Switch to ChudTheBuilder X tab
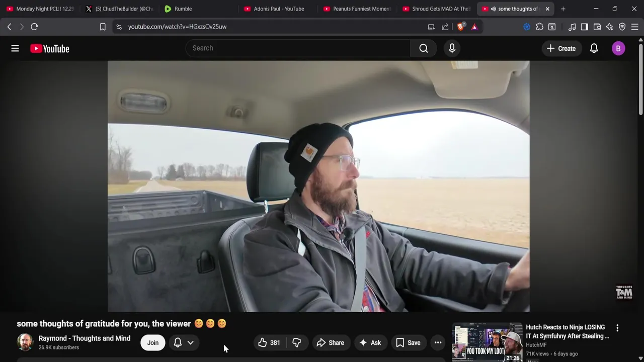644x362 pixels. pyautogui.click(x=119, y=9)
